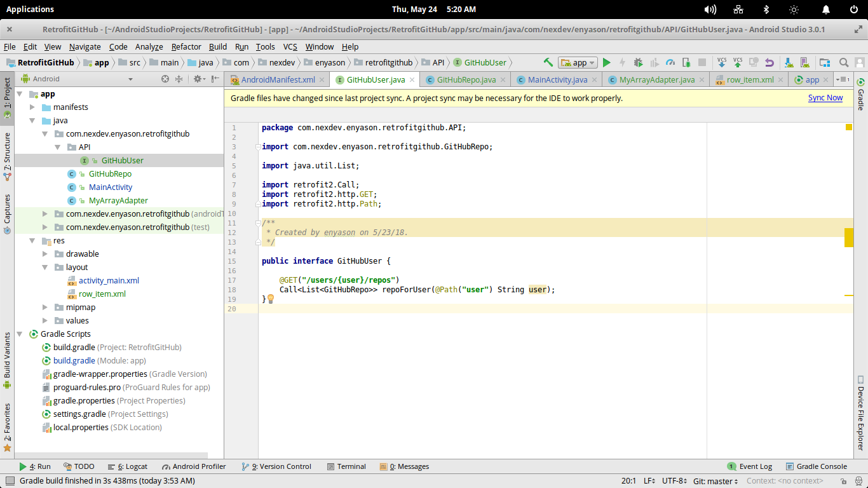Toggle tool window bars via status bar corner icon
The height and width of the screenshot is (488, 868).
[x=10, y=481]
